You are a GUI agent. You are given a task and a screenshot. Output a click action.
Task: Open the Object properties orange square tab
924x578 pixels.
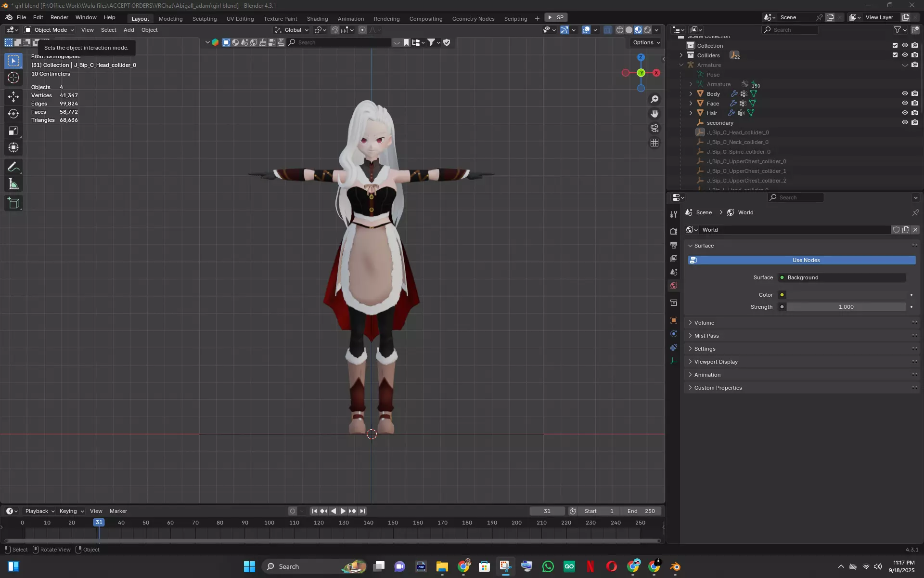674,320
